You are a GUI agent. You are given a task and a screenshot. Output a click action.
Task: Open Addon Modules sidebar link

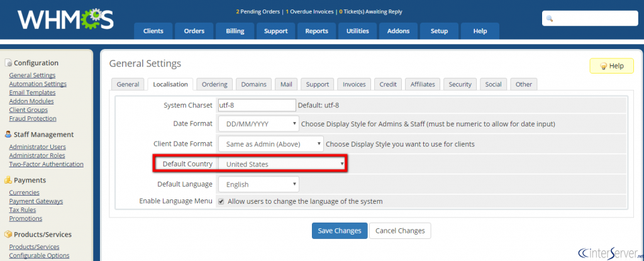pyautogui.click(x=31, y=101)
